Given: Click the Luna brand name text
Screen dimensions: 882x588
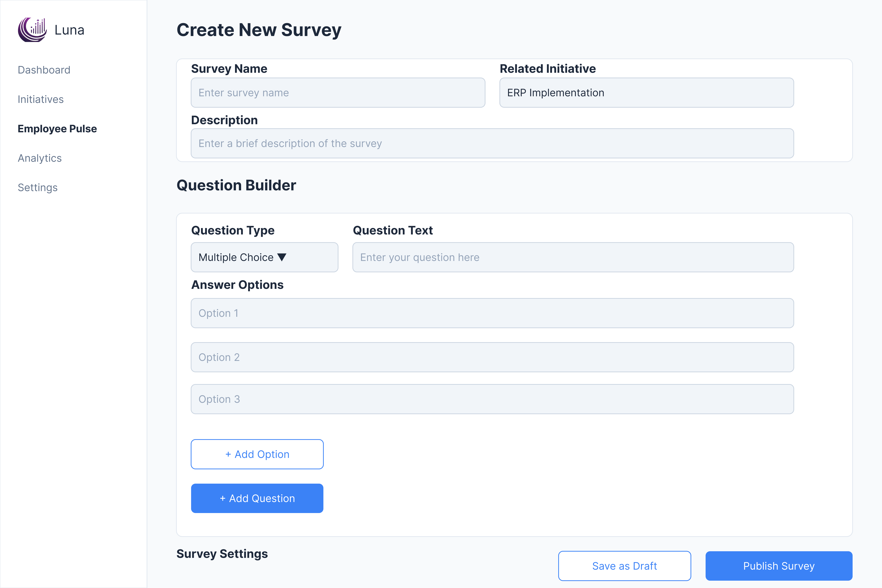Looking at the screenshot, I should pyautogui.click(x=69, y=30).
